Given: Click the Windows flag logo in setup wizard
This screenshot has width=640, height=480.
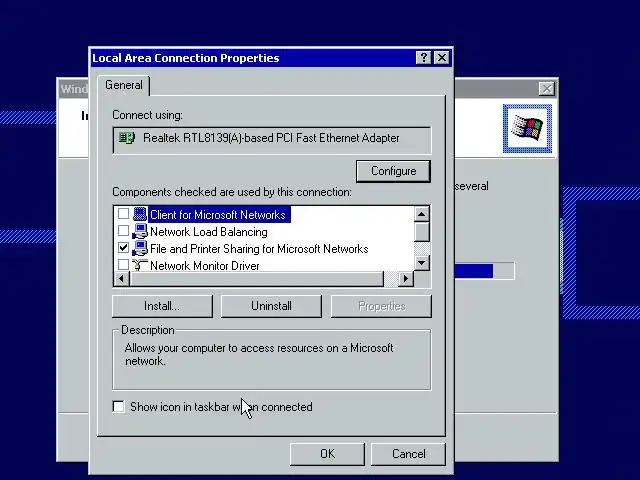Looking at the screenshot, I should 527,129.
